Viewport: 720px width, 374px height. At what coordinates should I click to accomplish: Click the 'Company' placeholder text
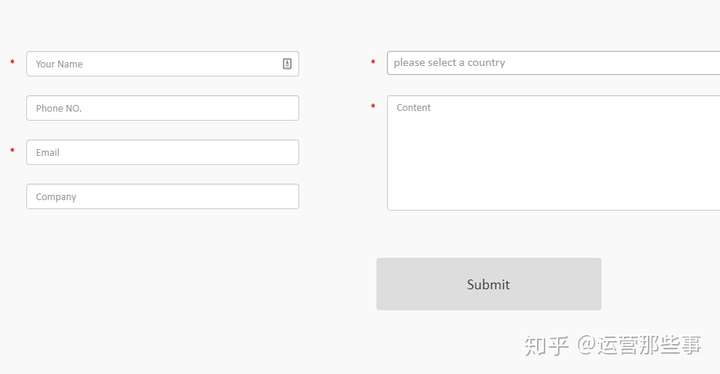coord(56,197)
